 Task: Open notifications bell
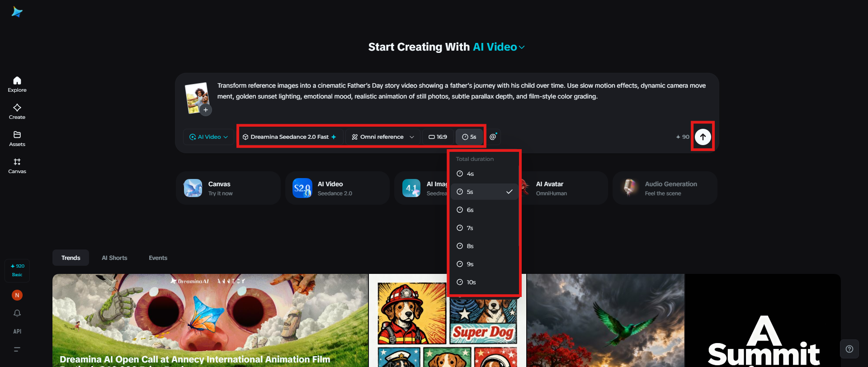coord(17,313)
